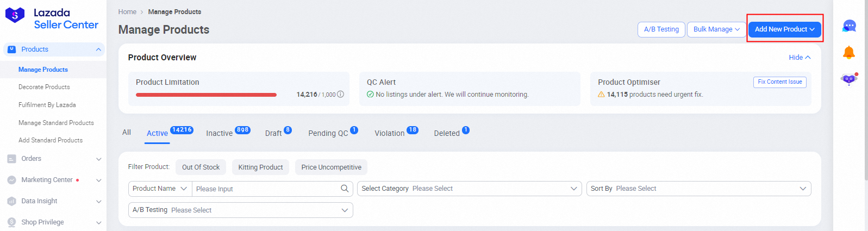This screenshot has height=231, width=868.
Task: Toggle the Price Uncompetitive filter
Action: point(331,167)
